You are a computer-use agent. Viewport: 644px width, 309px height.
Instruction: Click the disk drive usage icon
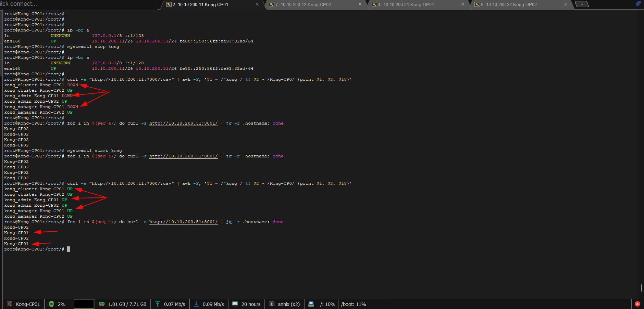[x=311, y=304]
